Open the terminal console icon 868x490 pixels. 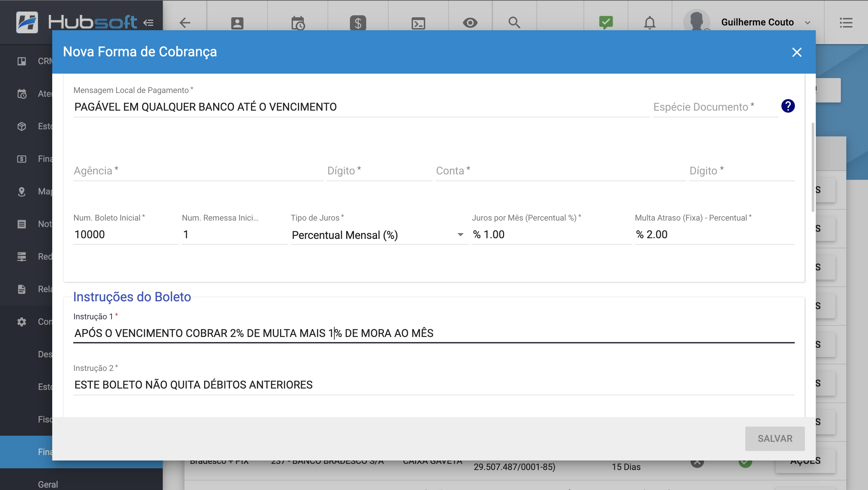point(418,23)
